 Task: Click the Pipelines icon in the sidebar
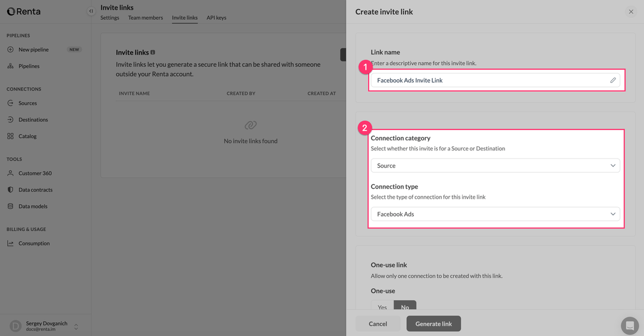pos(10,66)
